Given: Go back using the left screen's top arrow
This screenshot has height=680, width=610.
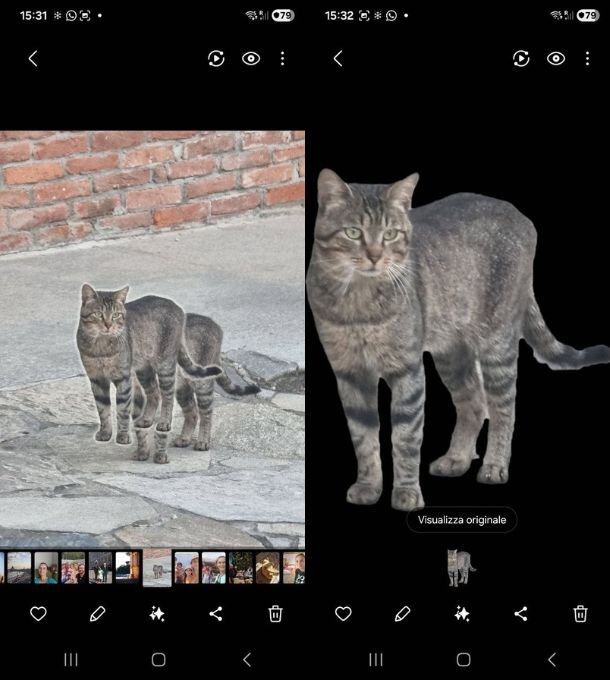Looking at the screenshot, I should point(33,59).
